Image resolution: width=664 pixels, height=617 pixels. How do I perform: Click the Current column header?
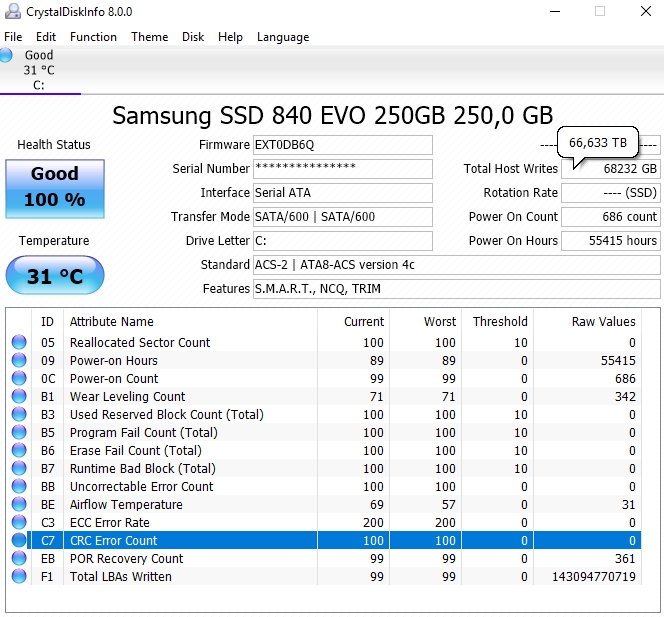pos(353,321)
